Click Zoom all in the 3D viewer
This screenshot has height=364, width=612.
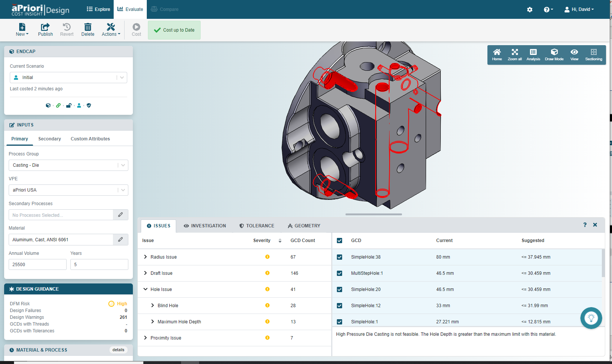pyautogui.click(x=515, y=55)
